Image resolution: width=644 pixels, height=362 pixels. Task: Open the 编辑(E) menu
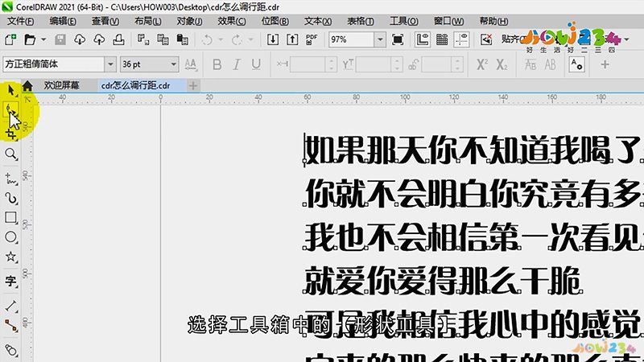(63, 21)
